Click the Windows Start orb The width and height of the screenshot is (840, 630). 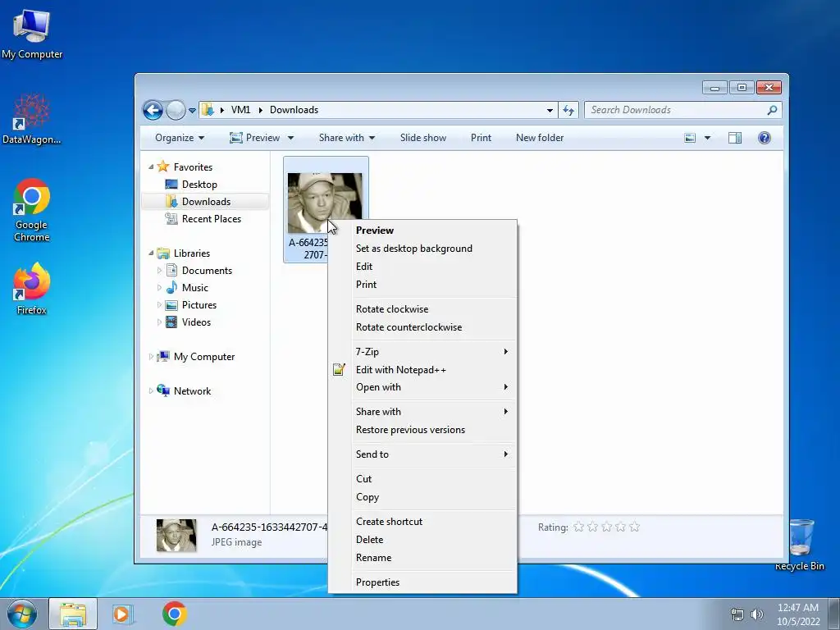pyautogui.click(x=22, y=614)
